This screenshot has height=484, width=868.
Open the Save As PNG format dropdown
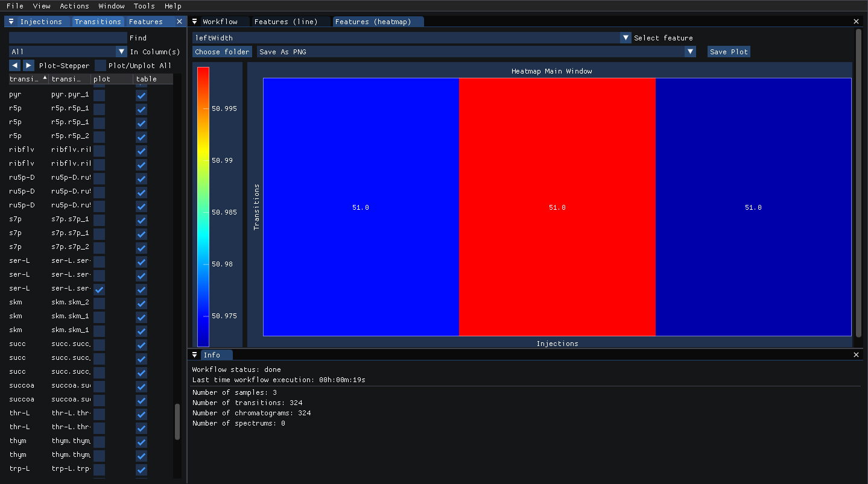click(477, 52)
